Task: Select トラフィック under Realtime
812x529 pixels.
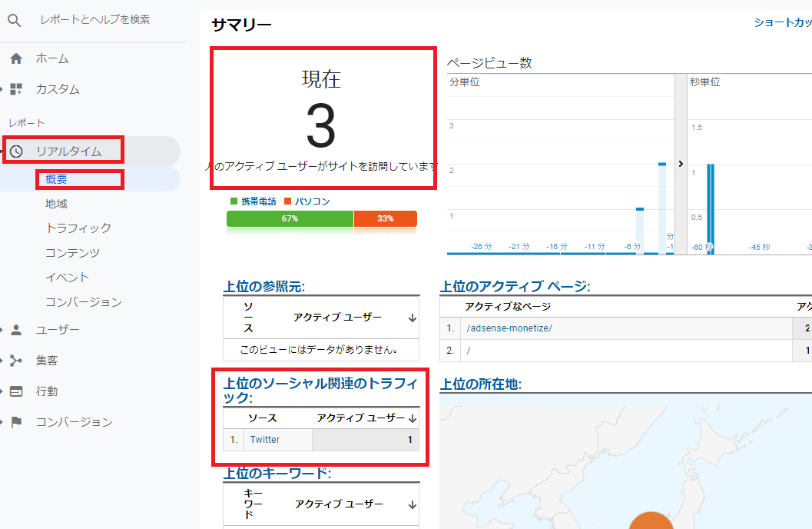Action: coord(78,228)
